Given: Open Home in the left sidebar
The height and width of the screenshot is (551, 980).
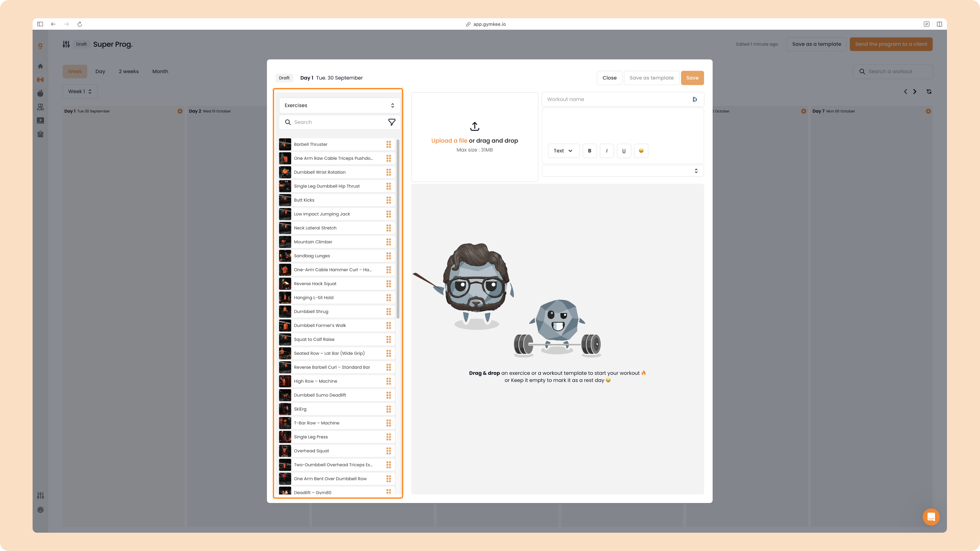Looking at the screenshot, I should tap(40, 66).
